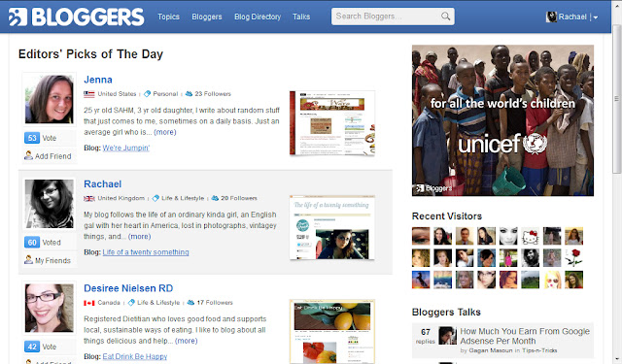Click the green landscape visitor avatar
Viewport: 622px width, 364px height.
tap(530, 280)
